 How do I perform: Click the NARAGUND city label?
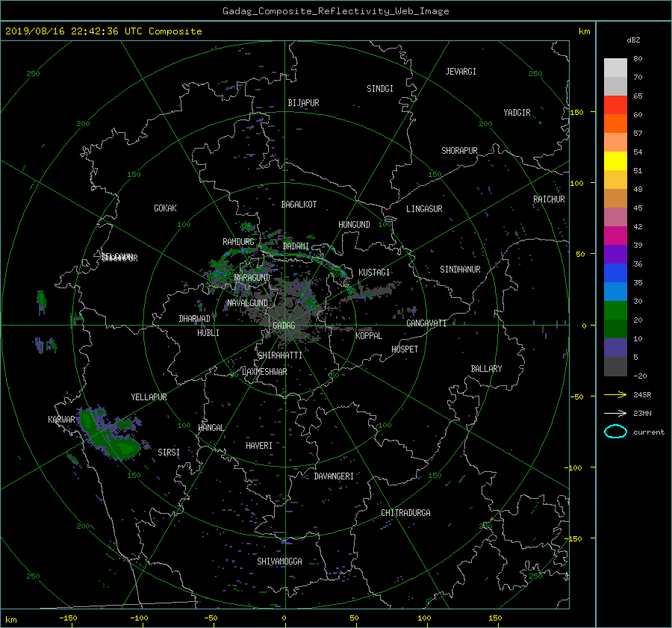point(252,278)
